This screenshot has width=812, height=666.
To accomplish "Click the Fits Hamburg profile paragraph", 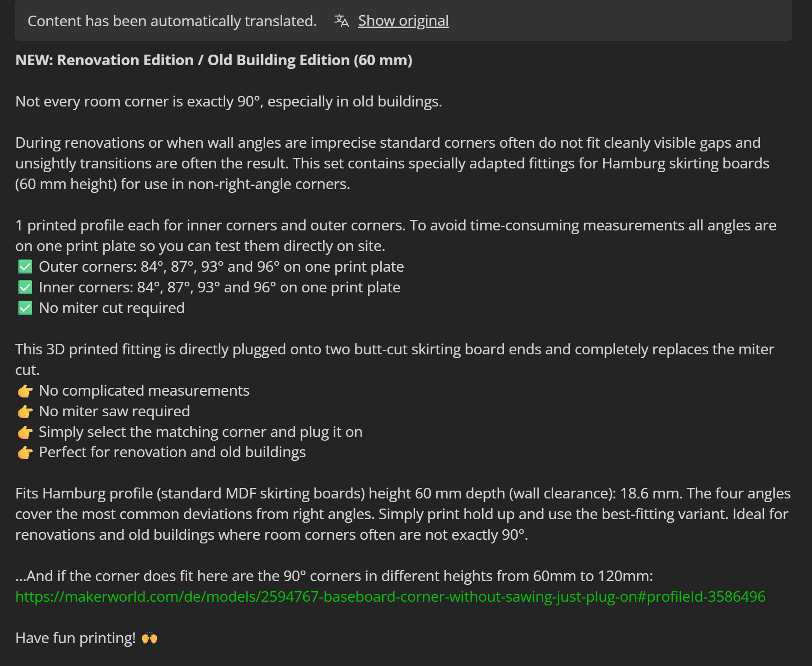I will coord(403,514).
